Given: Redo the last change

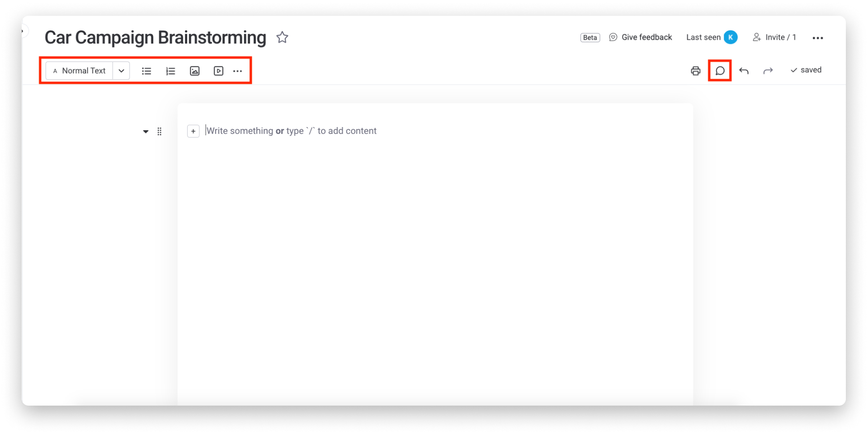Looking at the screenshot, I should click(x=768, y=71).
